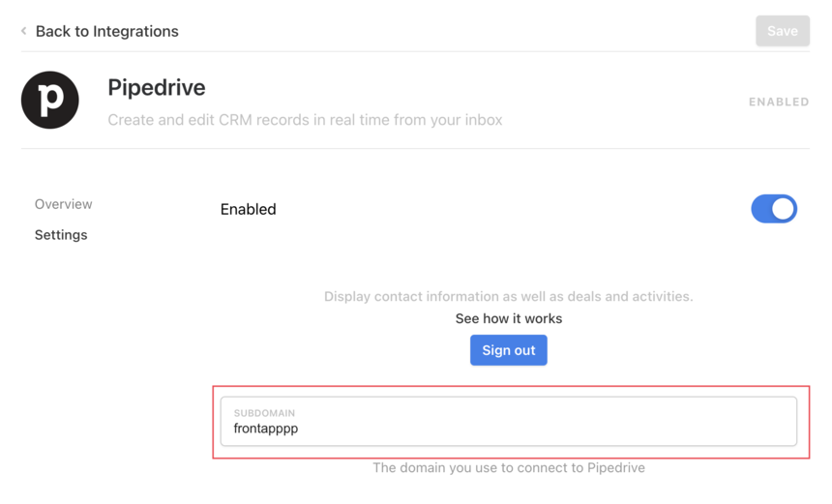Sign out of Pipedrive

[508, 350]
